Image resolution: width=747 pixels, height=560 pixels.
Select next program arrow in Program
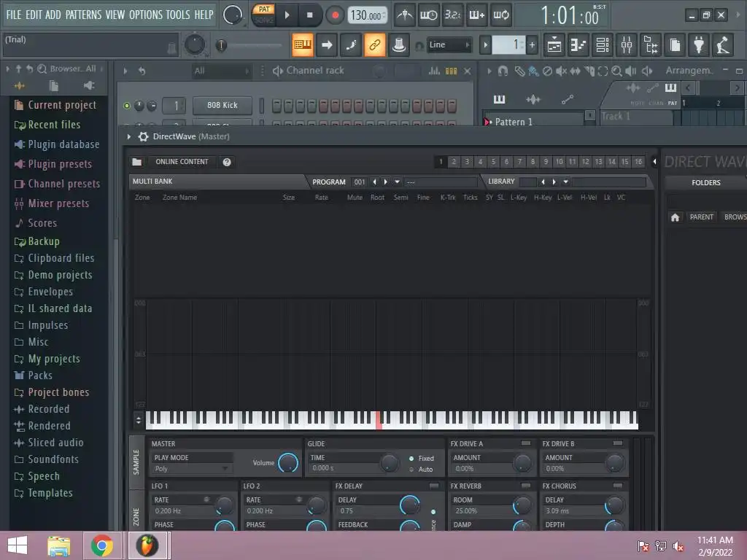click(386, 182)
